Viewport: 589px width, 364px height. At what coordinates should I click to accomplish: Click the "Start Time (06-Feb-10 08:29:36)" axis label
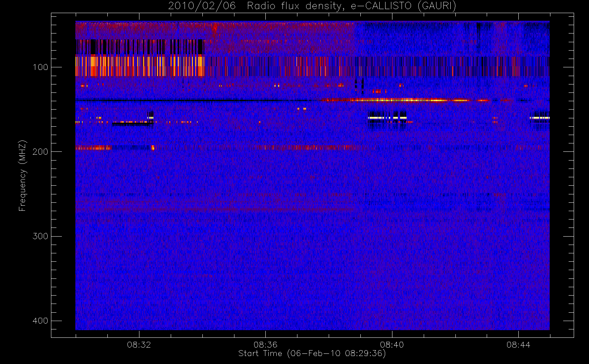pyautogui.click(x=312, y=353)
